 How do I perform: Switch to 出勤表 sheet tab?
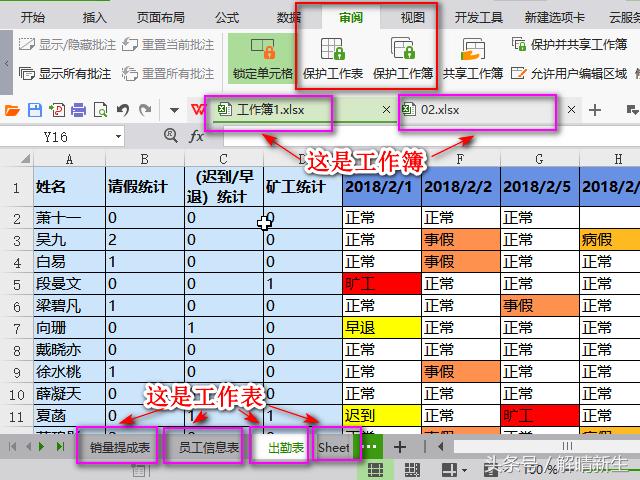pyautogui.click(x=286, y=447)
